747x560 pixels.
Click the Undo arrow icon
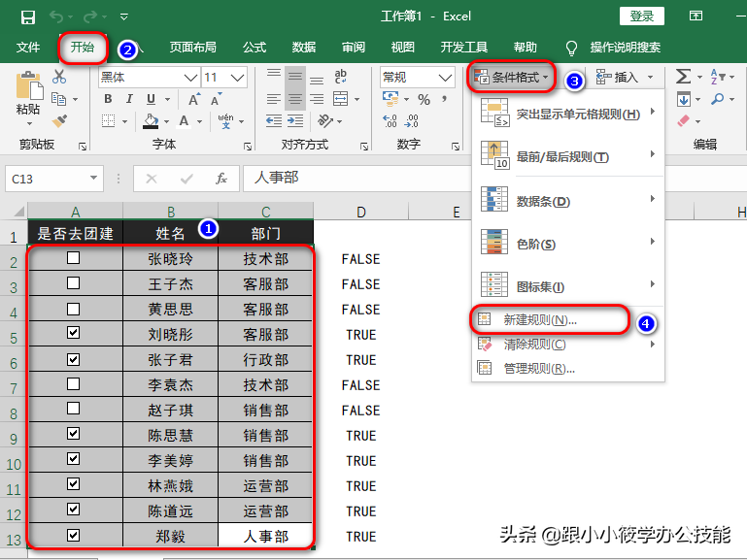click(x=56, y=17)
